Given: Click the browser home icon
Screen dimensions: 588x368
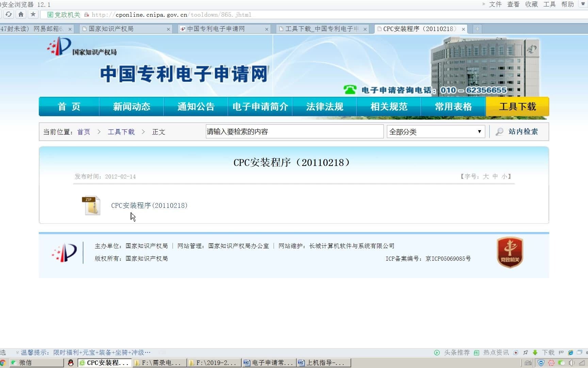Looking at the screenshot, I should 21,14.
